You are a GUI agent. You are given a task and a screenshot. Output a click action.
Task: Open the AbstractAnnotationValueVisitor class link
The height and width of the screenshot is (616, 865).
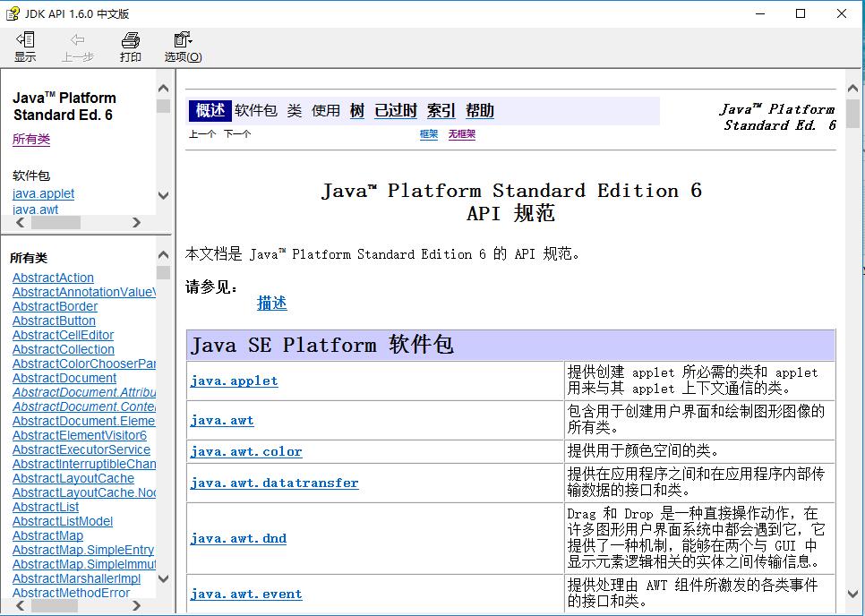tap(84, 292)
